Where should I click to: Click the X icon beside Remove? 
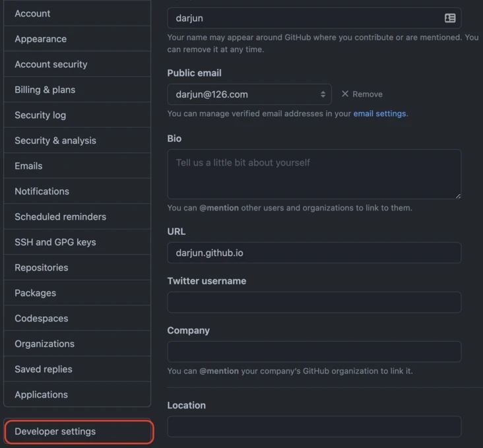tap(345, 94)
